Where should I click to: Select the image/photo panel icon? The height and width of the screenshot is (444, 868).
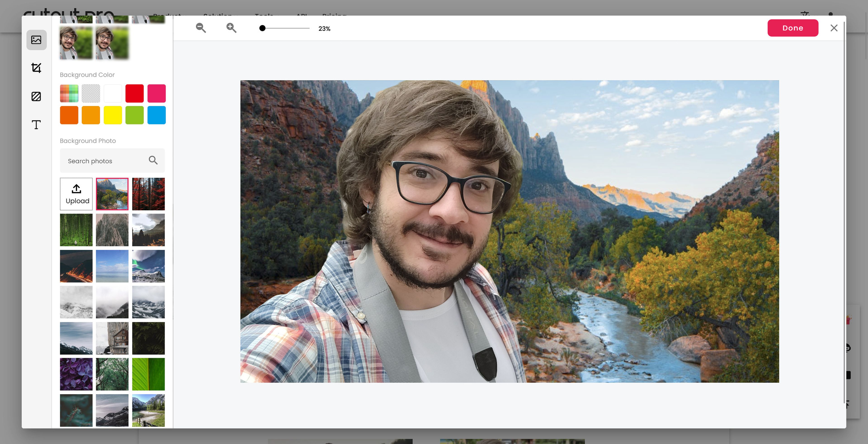pos(36,40)
